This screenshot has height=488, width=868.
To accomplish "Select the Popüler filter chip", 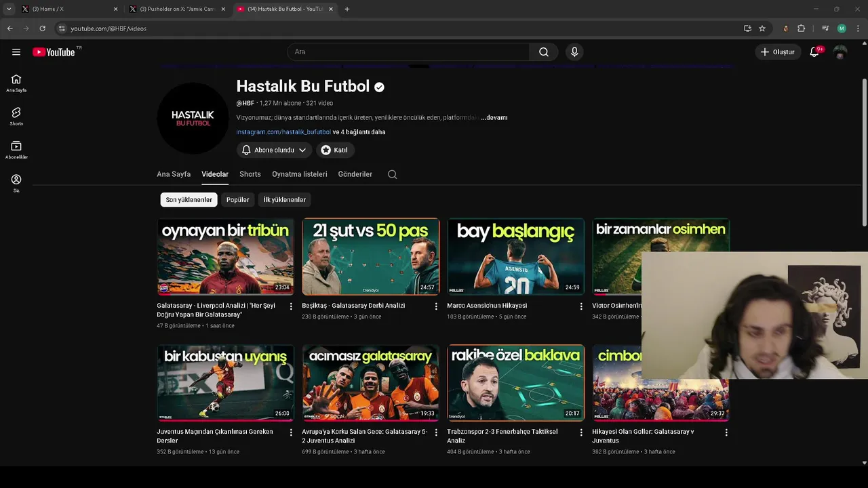I will tap(237, 200).
